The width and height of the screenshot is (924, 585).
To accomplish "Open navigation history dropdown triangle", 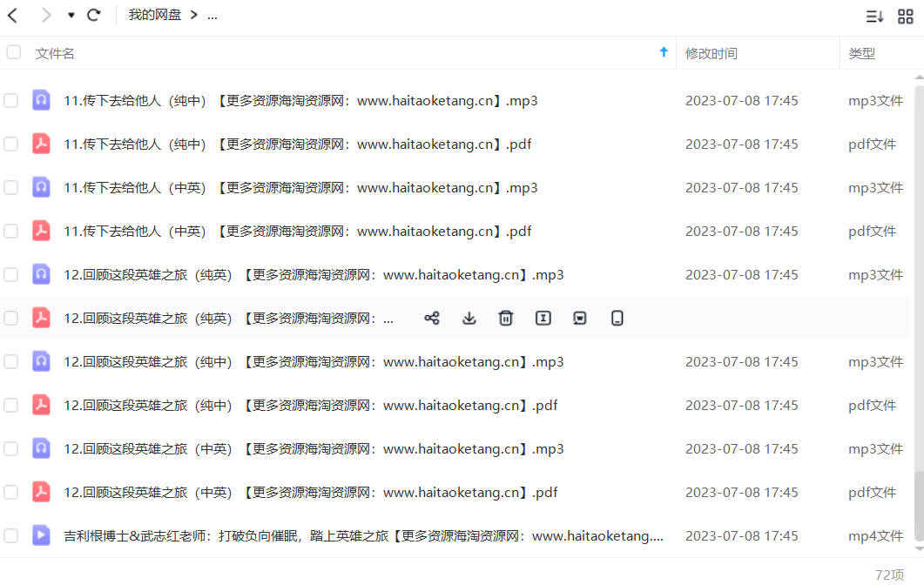I will click(71, 16).
